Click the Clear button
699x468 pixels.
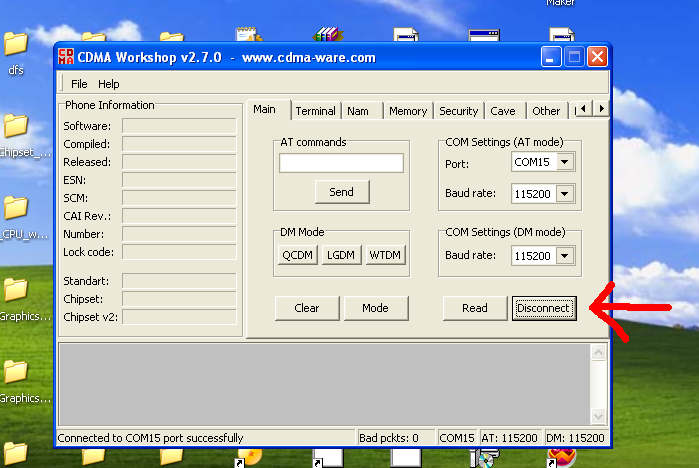[307, 308]
